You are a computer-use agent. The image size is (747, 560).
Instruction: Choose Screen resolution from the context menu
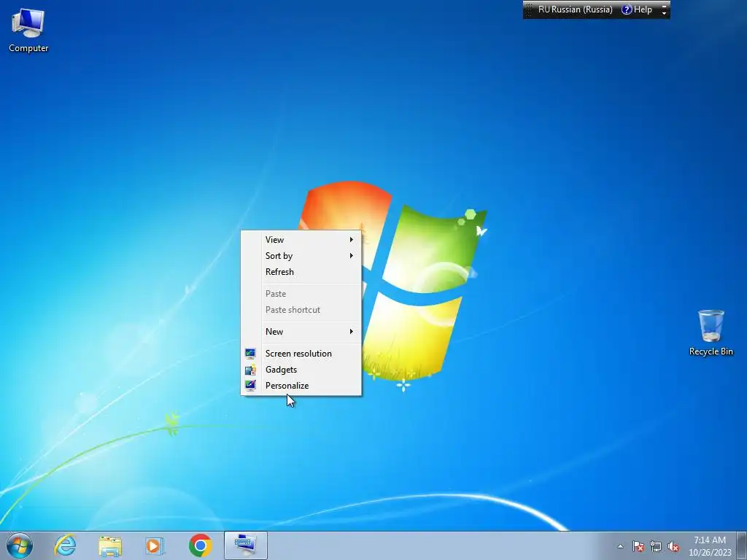pos(301,354)
